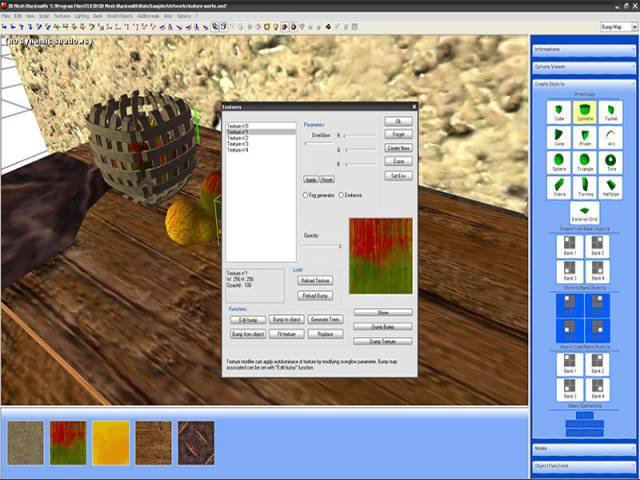The width and height of the screenshot is (640, 480).
Task: Click the Reload Texture button
Action: click(316, 281)
